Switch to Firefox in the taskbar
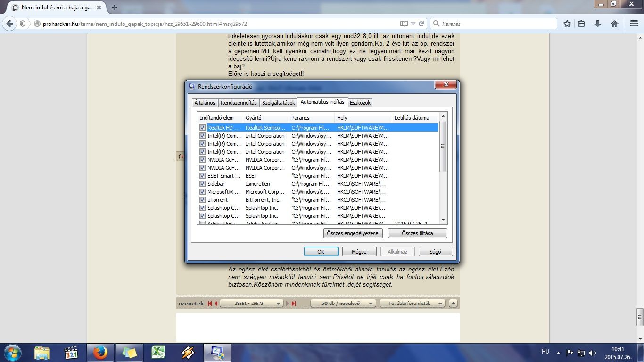 [x=100, y=353]
